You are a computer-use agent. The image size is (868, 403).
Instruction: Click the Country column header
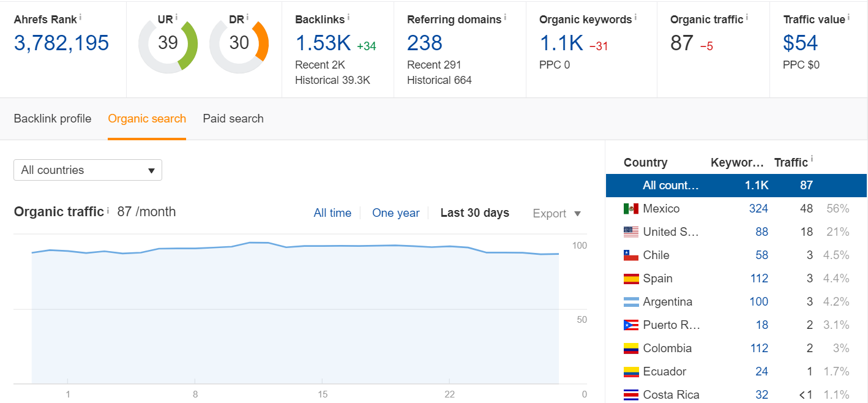pyautogui.click(x=645, y=162)
